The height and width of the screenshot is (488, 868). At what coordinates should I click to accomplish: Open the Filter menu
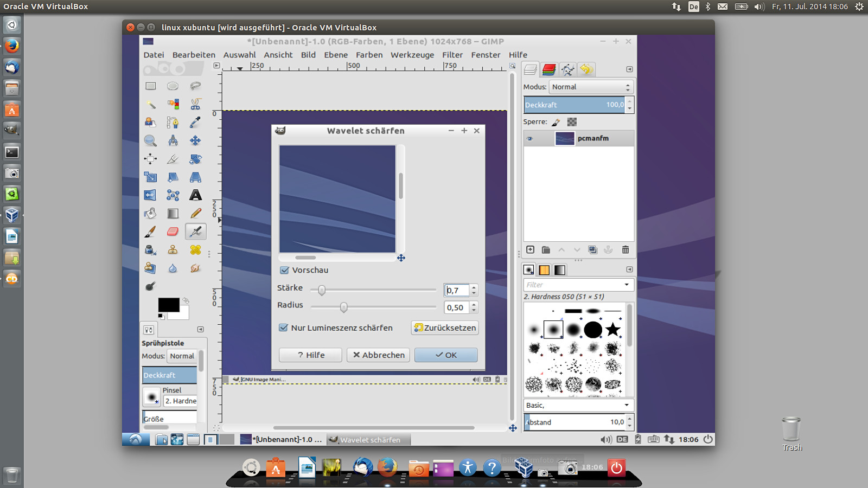tap(452, 55)
